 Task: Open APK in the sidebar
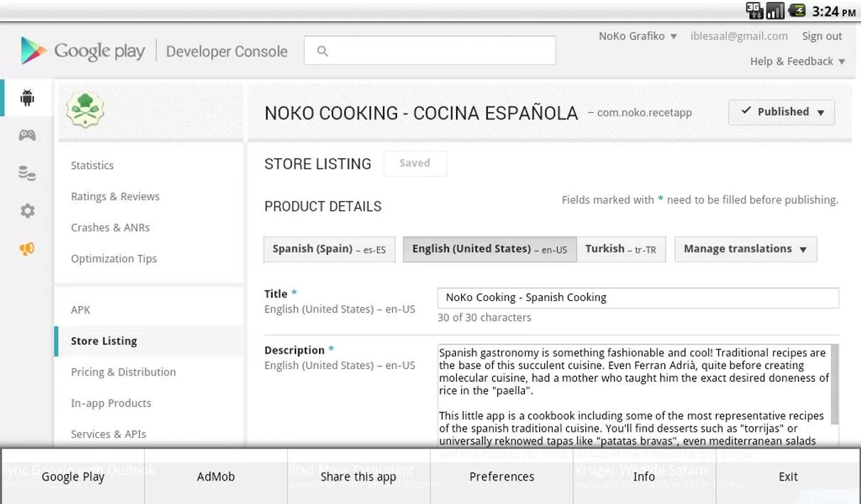[80, 310]
